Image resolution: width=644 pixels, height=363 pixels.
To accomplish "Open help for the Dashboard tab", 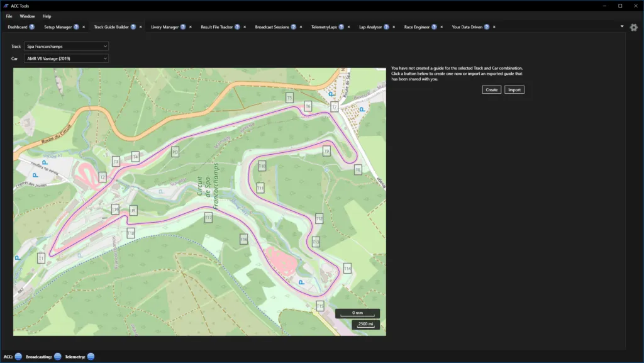I will pyautogui.click(x=31, y=27).
